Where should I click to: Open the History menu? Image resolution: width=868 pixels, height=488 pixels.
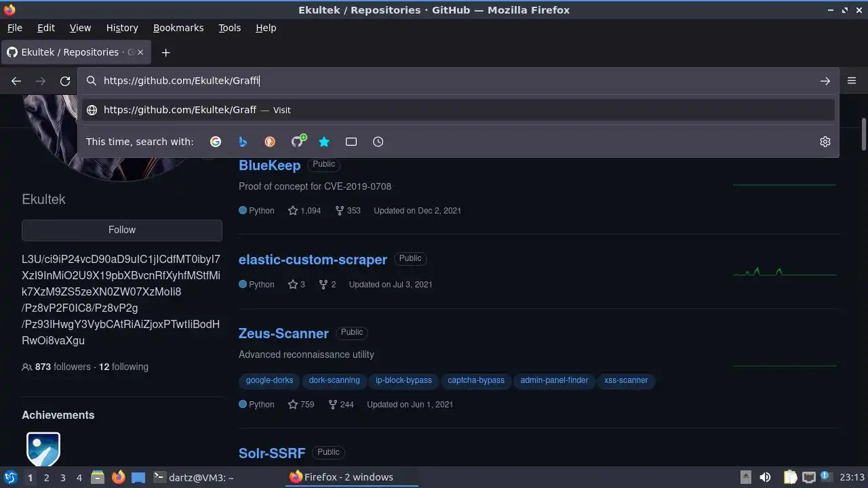[x=122, y=28]
